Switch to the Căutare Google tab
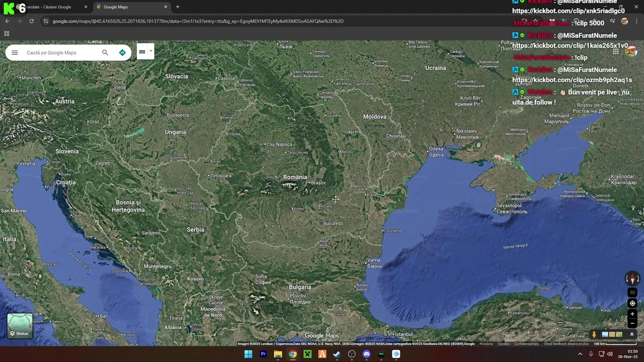This screenshot has width=644, height=362. point(50,7)
